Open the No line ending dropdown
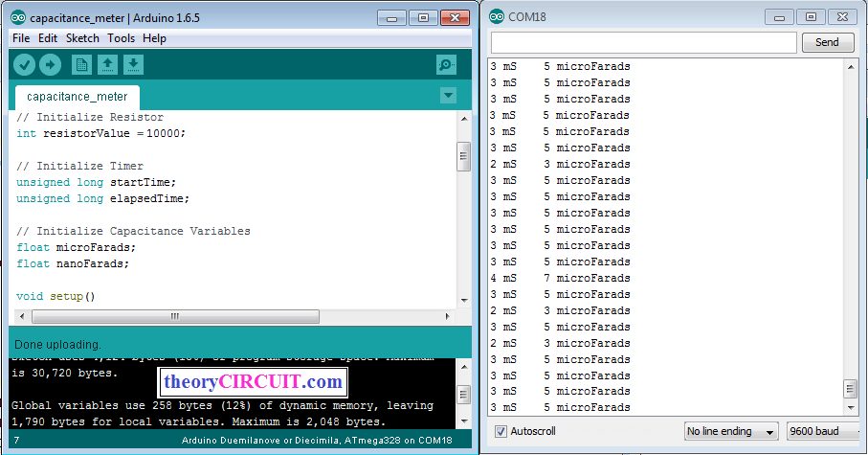The height and width of the screenshot is (455, 868). coord(731,431)
